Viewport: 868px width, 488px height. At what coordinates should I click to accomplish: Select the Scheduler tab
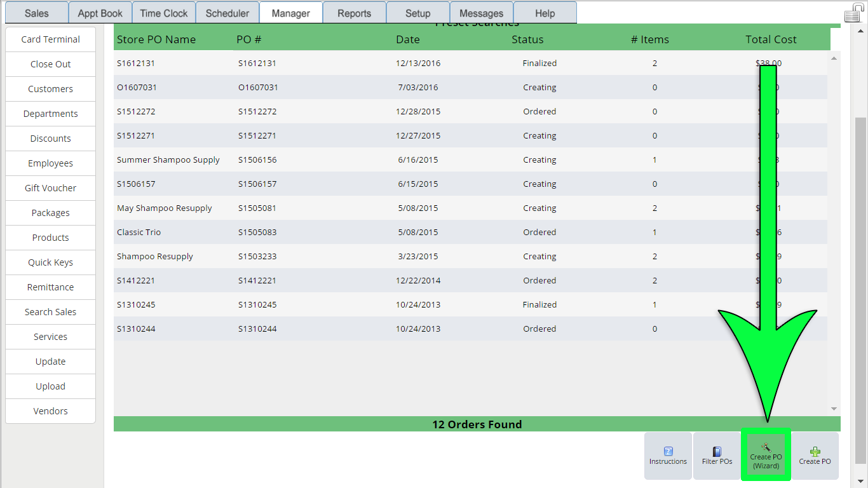pos(227,13)
